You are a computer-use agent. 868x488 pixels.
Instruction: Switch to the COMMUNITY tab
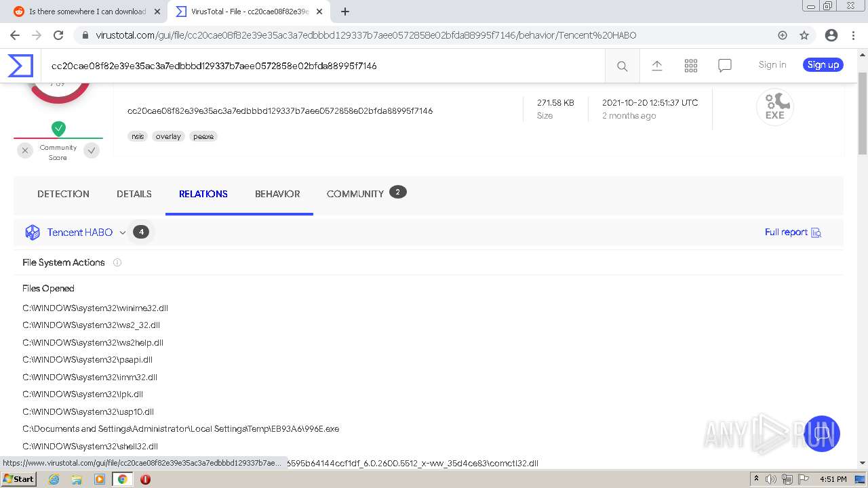click(355, 194)
